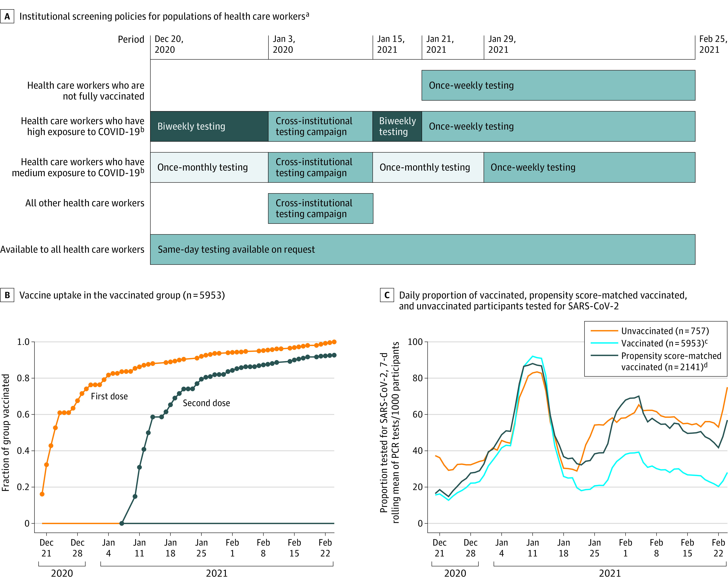Click the second-dose starting point at zero
The image size is (728, 586).
[121, 524]
